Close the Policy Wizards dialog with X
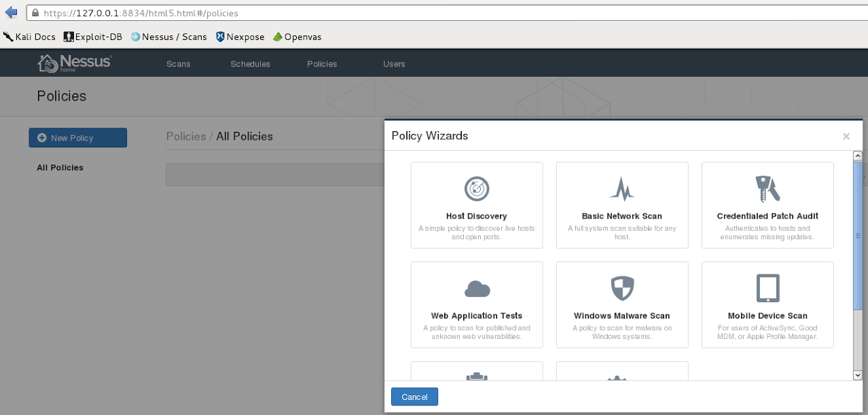Viewport: 868px width, 415px height. [846, 137]
